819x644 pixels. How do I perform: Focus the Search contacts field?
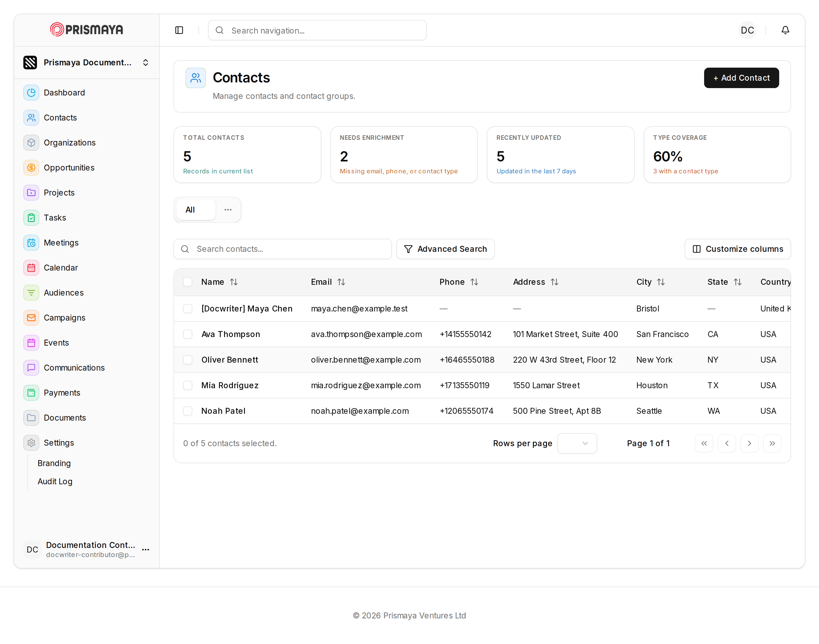click(x=283, y=249)
